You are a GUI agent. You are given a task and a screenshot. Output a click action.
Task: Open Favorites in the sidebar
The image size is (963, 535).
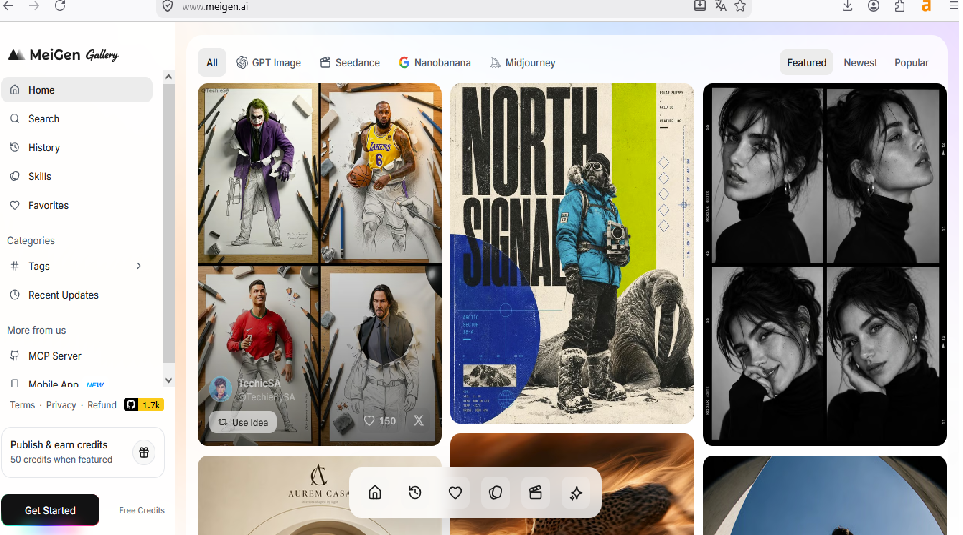point(77,205)
